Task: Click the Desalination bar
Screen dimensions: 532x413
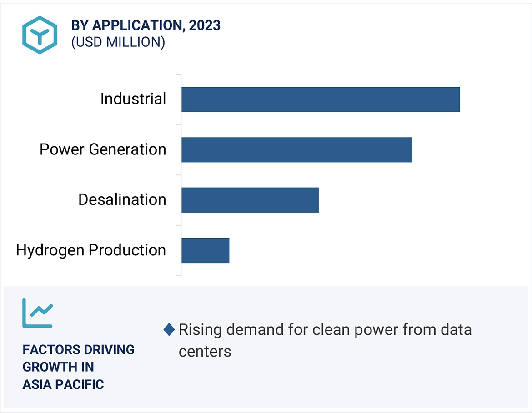Action: (250, 199)
